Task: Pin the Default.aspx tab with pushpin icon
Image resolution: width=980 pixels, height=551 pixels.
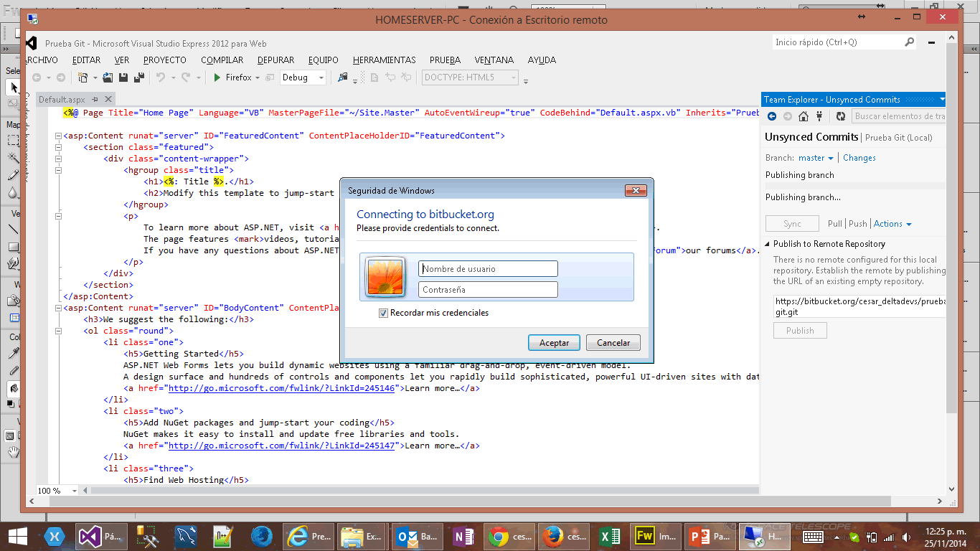Action: pyautogui.click(x=95, y=99)
